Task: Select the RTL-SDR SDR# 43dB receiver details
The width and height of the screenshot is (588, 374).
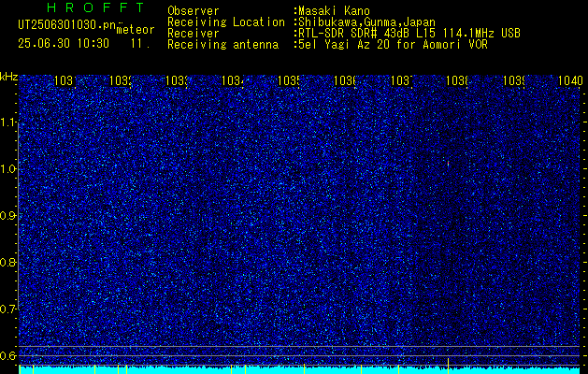Action: tap(409, 34)
